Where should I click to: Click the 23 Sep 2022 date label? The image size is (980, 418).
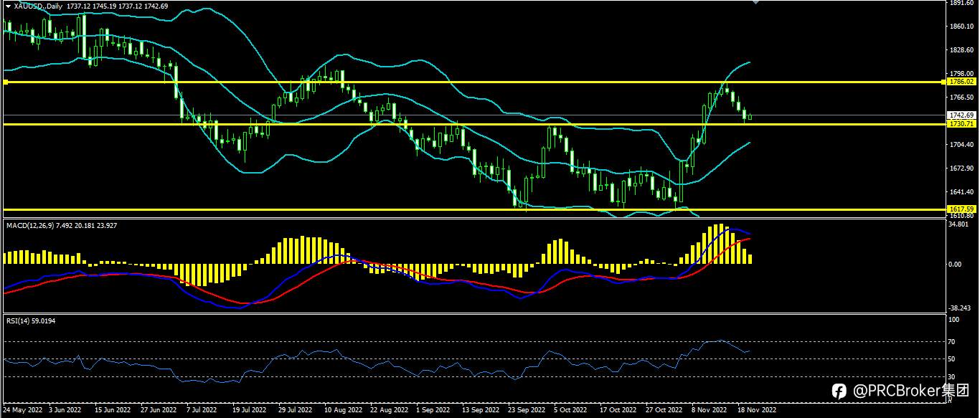pyautogui.click(x=527, y=411)
